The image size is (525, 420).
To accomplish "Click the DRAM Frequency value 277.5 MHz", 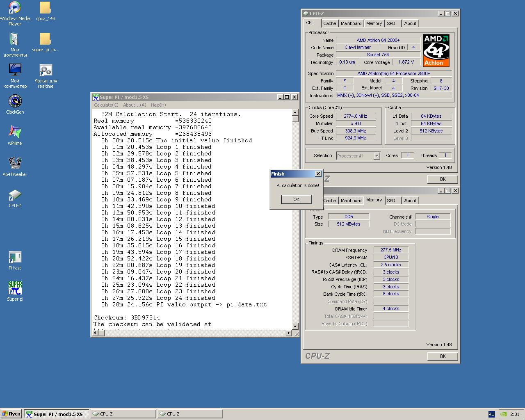I will coord(391,250).
